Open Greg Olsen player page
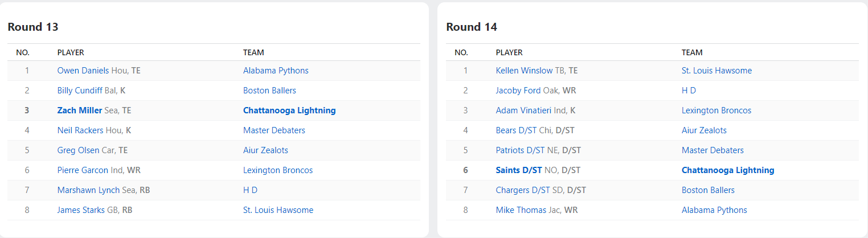The image size is (868, 238). coord(78,150)
